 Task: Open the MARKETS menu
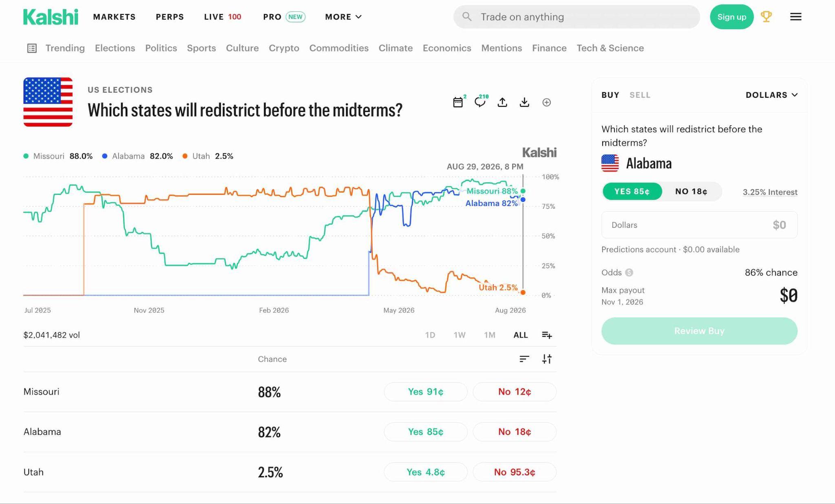[114, 17]
